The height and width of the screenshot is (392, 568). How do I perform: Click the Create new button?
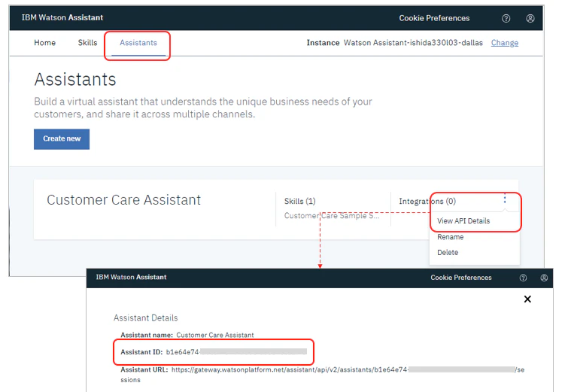click(x=62, y=139)
